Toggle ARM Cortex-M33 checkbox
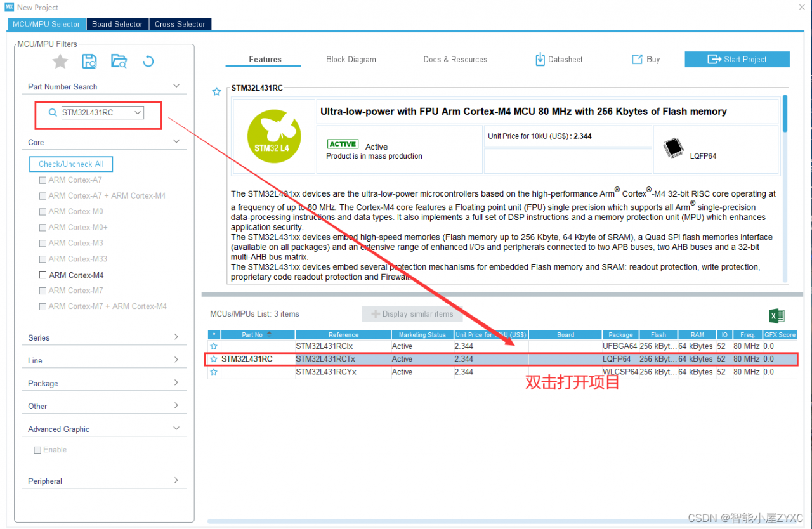 click(43, 259)
